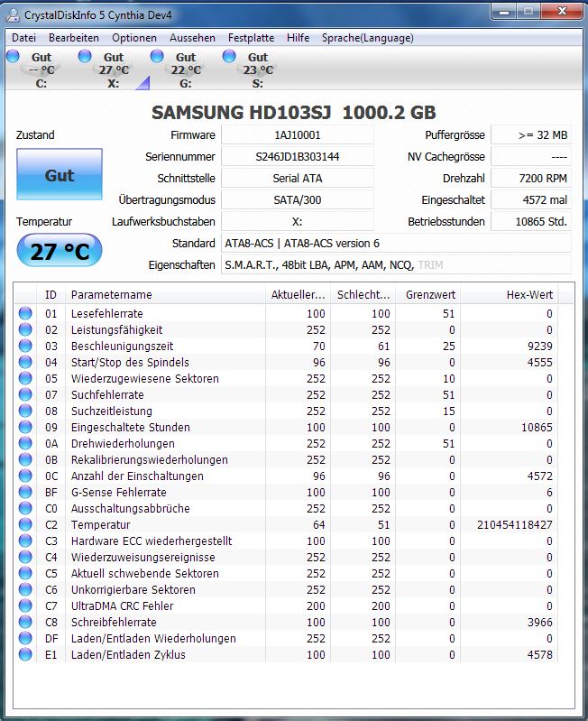The width and height of the screenshot is (588, 721).
Task: Click the Schlecht... column header
Action: tap(363, 294)
